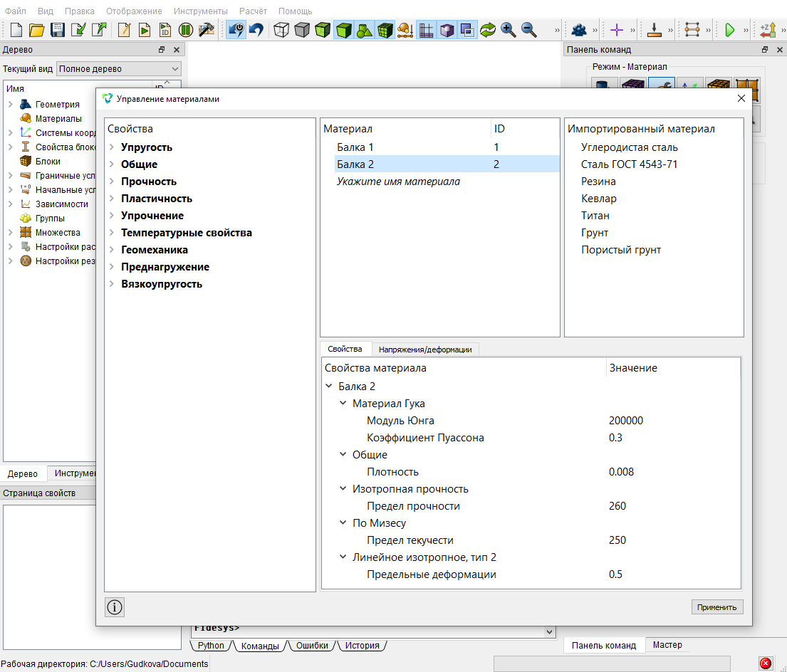Click the zoom out magnifier icon
This screenshot has width=787, height=672.
(529, 30)
